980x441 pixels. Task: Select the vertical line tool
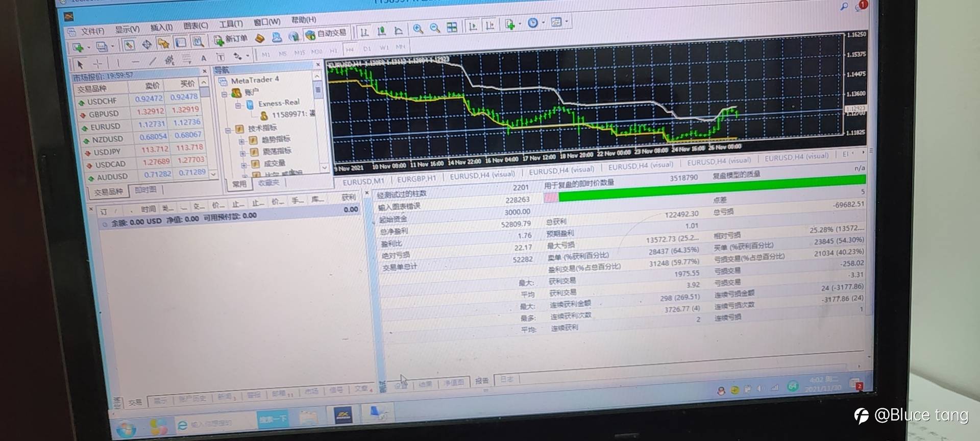tap(118, 62)
